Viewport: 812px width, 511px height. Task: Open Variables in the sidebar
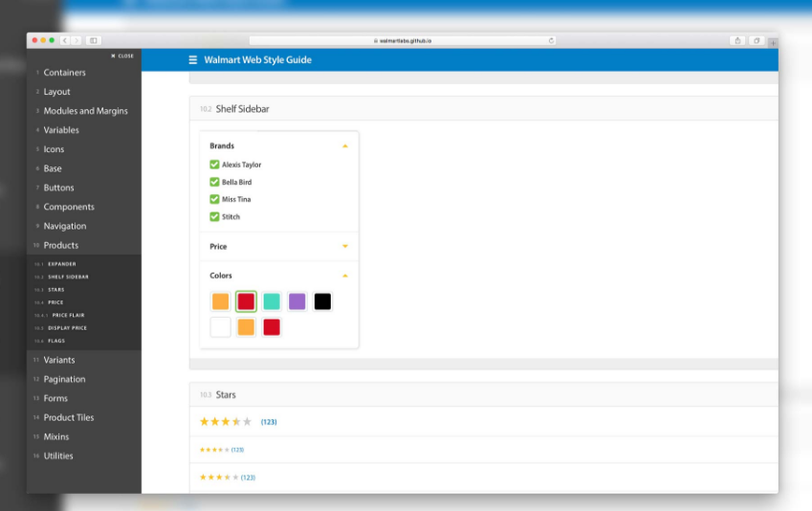coord(61,130)
